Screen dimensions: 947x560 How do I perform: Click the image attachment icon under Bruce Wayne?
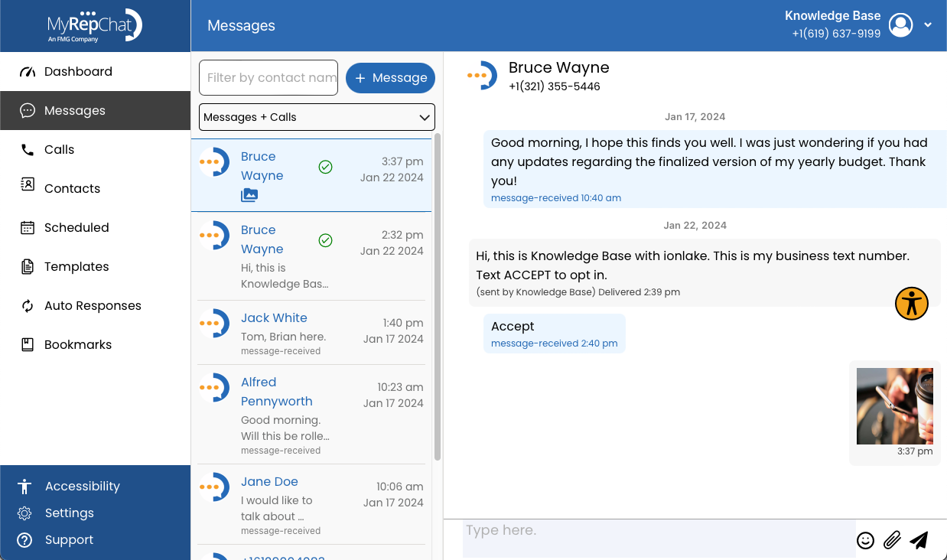pos(249,195)
